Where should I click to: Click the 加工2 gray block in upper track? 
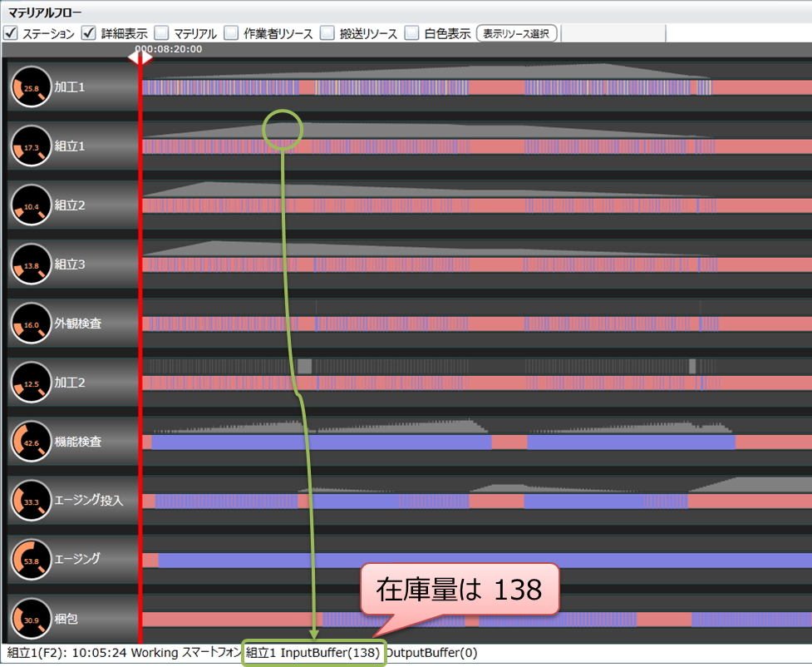coord(304,367)
